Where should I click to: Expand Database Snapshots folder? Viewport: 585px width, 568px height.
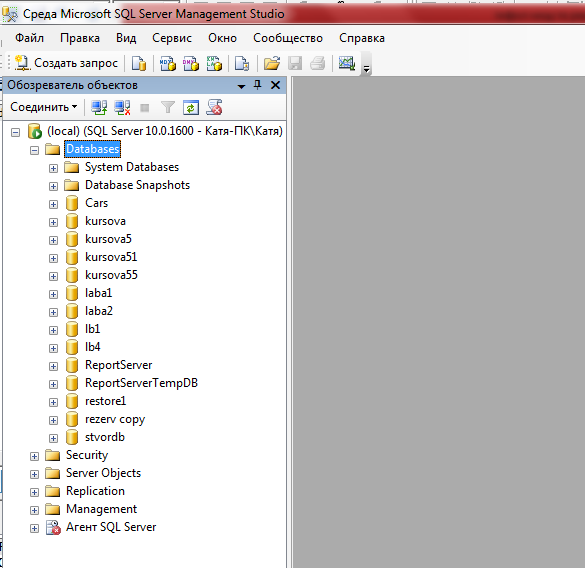click(53, 186)
